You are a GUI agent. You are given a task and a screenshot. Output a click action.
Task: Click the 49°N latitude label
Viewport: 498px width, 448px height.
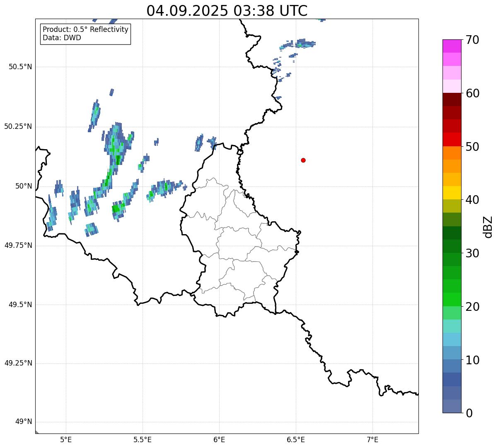tap(24, 422)
